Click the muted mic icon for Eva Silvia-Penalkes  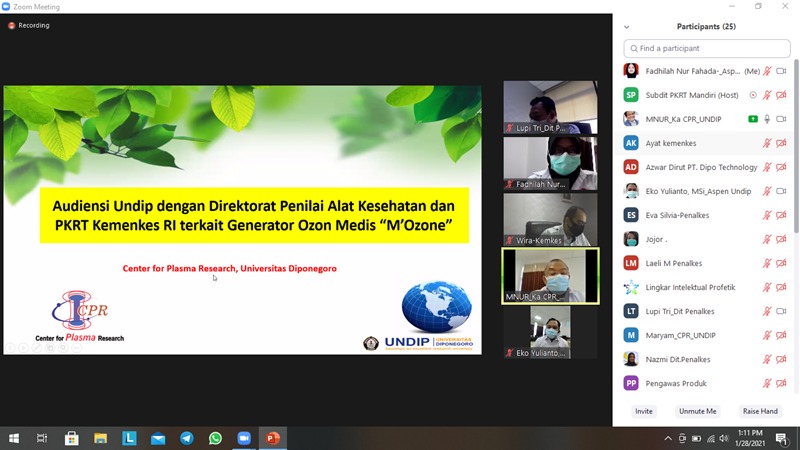[767, 215]
